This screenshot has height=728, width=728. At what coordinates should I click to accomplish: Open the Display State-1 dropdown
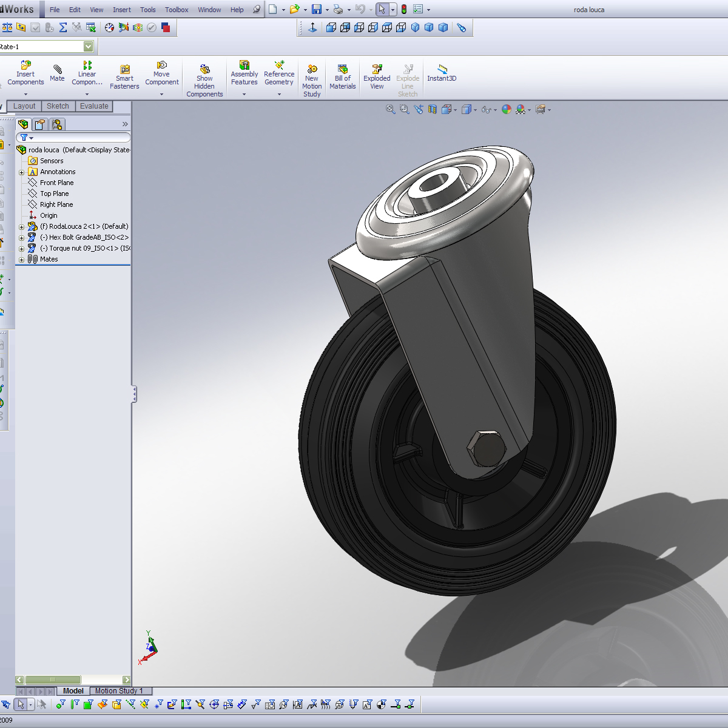[x=88, y=46]
